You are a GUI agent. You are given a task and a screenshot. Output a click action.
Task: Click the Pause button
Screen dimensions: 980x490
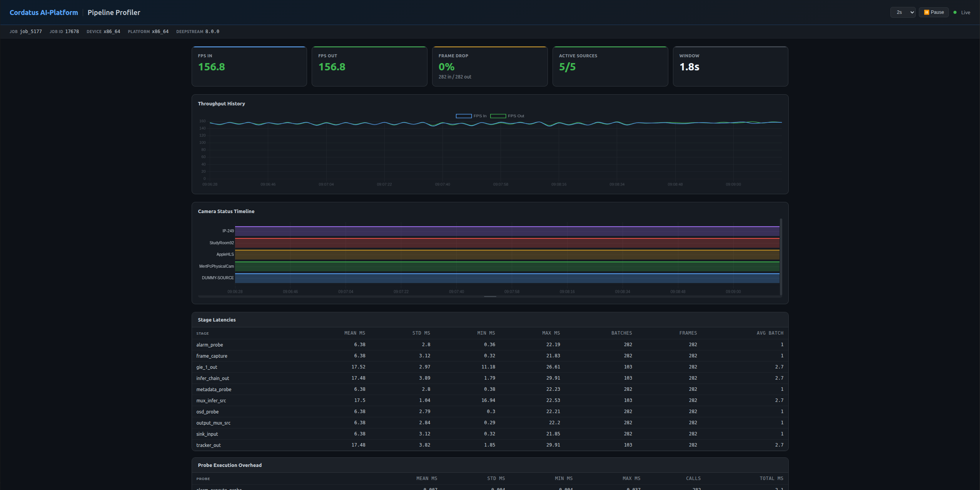(934, 12)
